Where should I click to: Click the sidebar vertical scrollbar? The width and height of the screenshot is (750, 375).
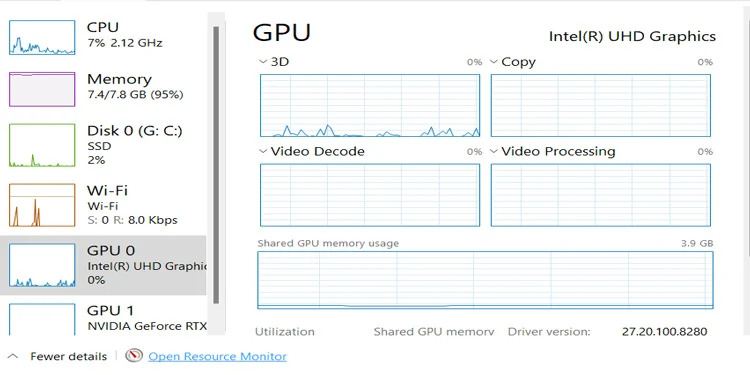pos(216,165)
